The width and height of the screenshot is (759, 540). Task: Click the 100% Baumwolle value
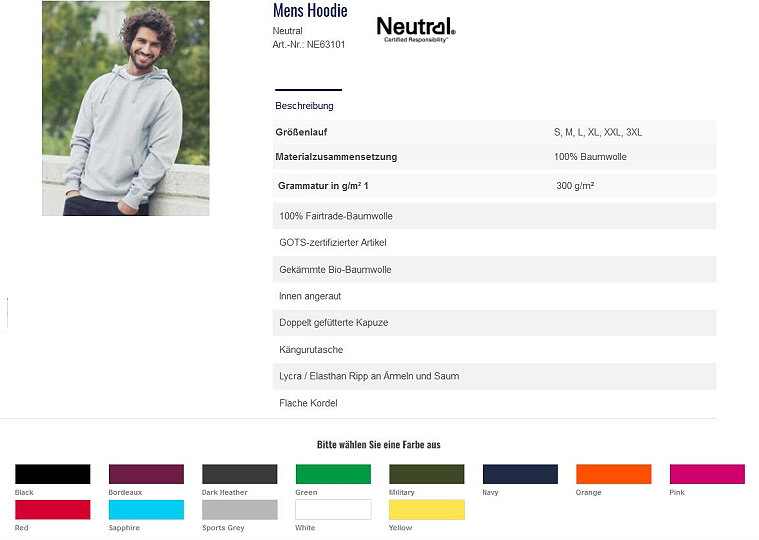(x=590, y=157)
